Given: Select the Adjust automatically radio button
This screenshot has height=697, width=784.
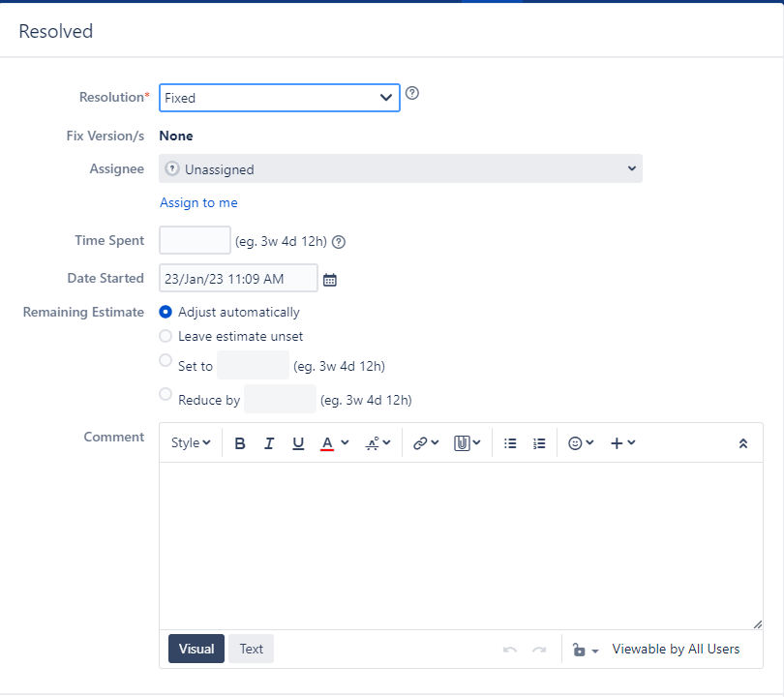Looking at the screenshot, I should 166,312.
